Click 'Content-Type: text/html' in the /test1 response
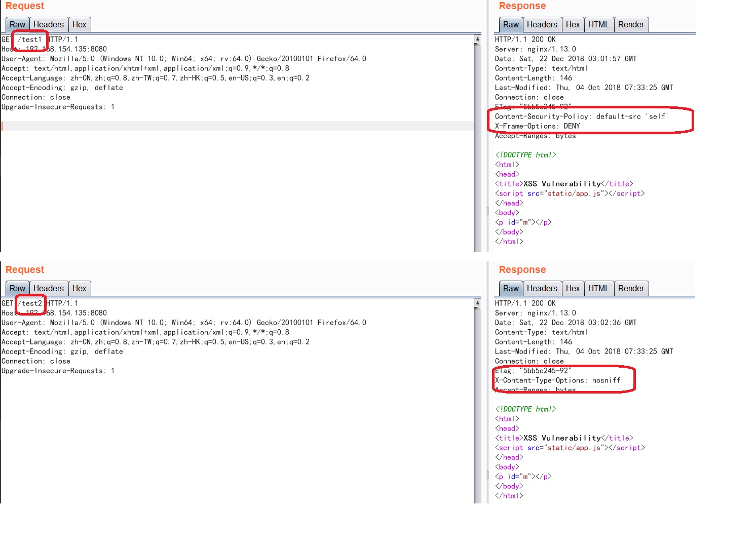Image resolution: width=756 pixels, height=547 pixels. pos(541,68)
